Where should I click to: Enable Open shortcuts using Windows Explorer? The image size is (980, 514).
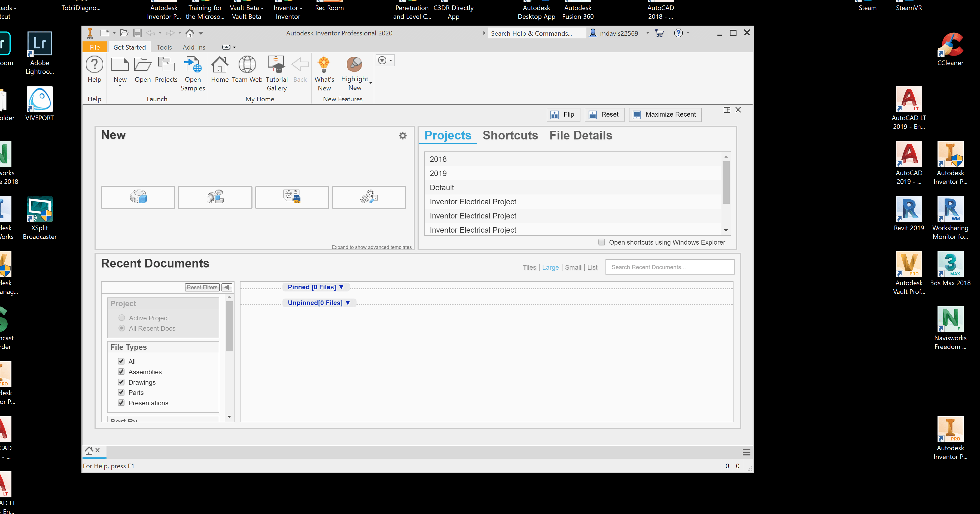point(601,242)
